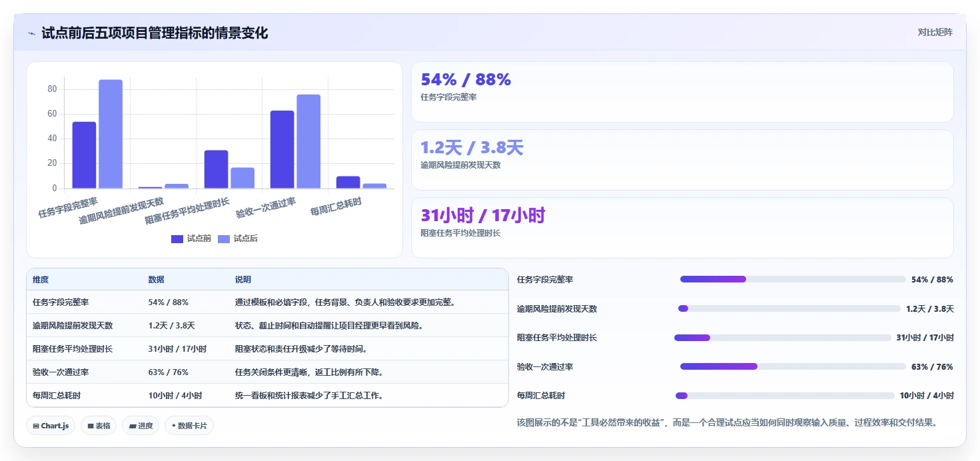Click the 阻塞任务平均处理时长 table row name
The width and height of the screenshot is (980, 461).
73,349
